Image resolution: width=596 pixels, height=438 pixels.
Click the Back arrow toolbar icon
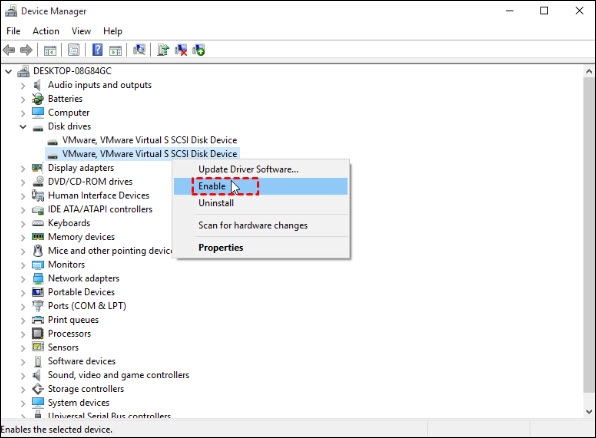click(9, 50)
